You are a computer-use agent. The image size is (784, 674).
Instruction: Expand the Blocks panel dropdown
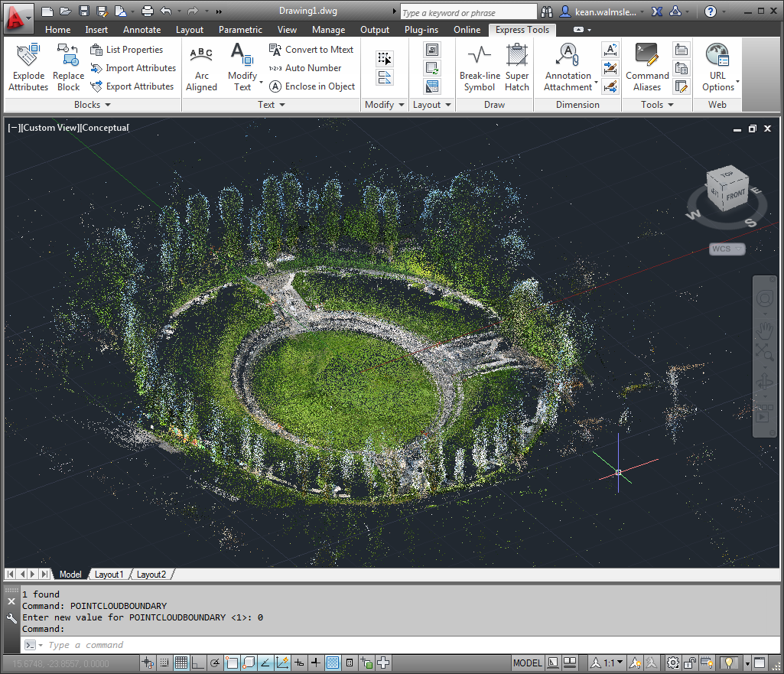coord(93,105)
